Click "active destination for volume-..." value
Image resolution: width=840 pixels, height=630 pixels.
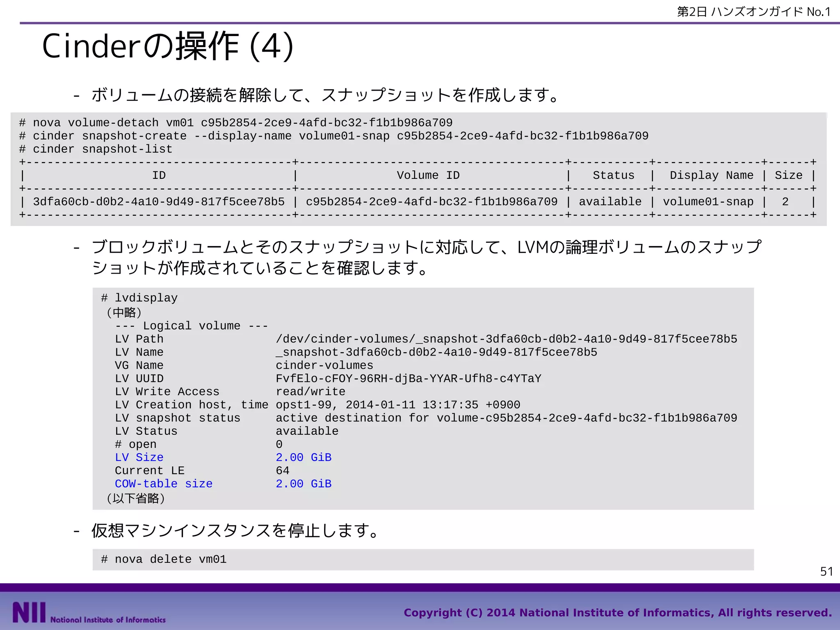tap(507, 418)
